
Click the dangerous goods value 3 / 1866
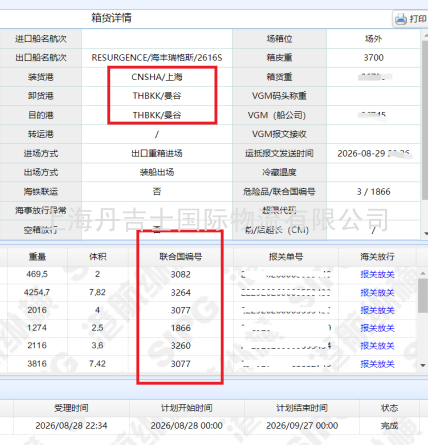pyautogui.click(x=373, y=192)
